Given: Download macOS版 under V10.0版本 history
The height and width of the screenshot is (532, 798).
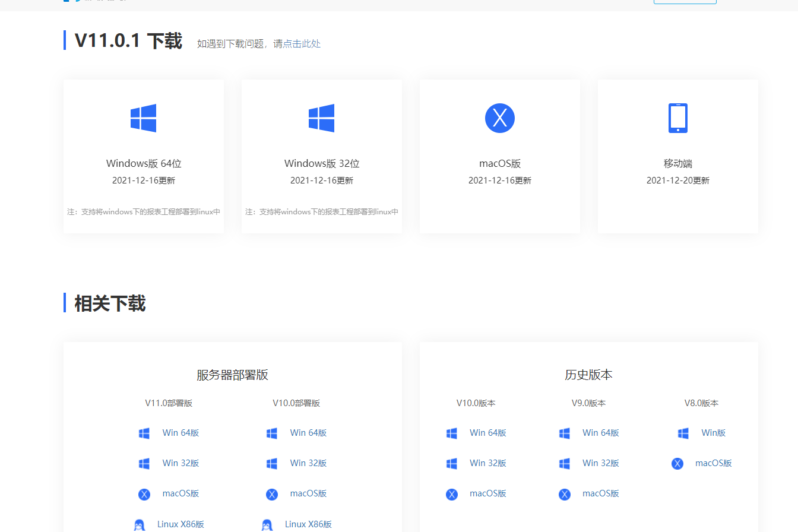Looking at the screenshot, I should click(487, 493).
